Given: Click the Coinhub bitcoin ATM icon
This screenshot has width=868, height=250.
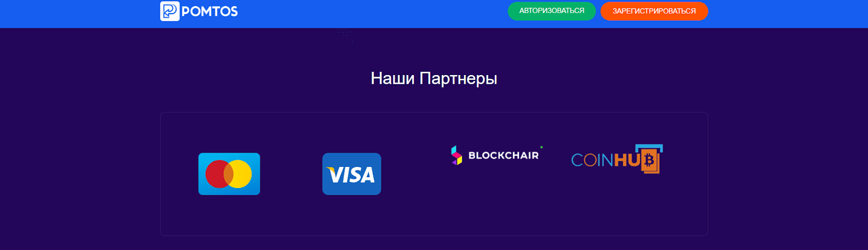Looking at the screenshot, I should [649, 159].
